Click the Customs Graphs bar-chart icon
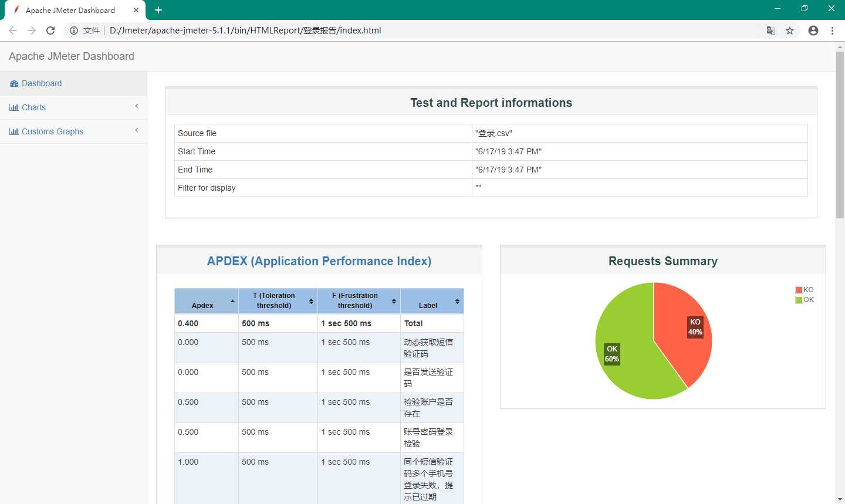 point(14,131)
